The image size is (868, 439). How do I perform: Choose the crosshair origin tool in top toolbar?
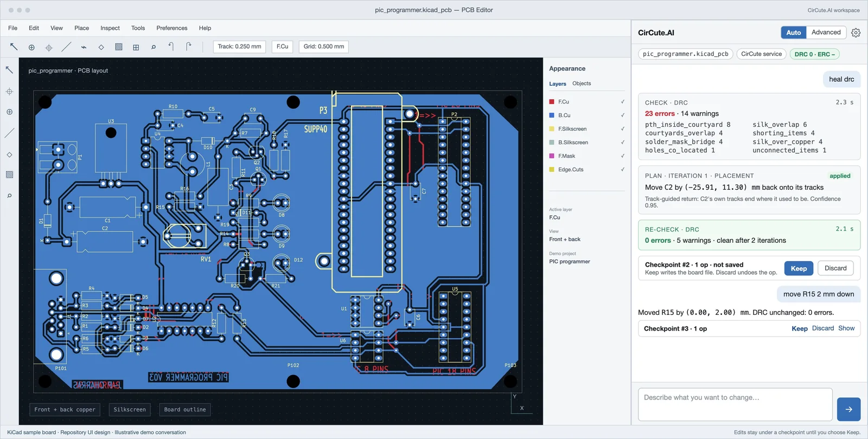49,47
